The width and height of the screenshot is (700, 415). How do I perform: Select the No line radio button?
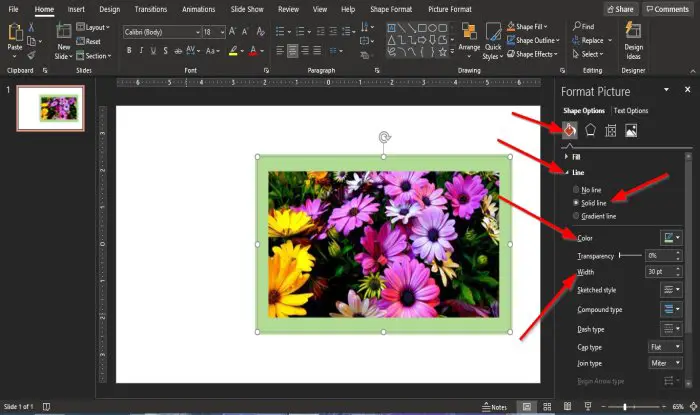coord(576,190)
